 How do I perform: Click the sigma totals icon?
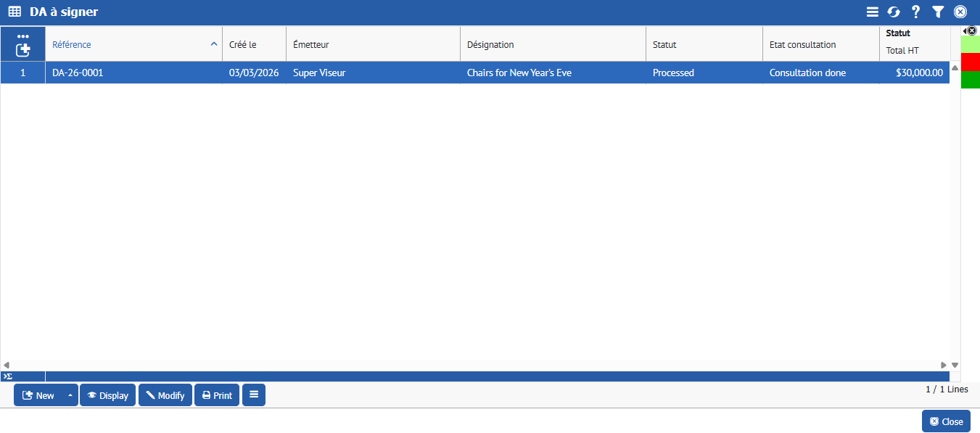(7, 376)
